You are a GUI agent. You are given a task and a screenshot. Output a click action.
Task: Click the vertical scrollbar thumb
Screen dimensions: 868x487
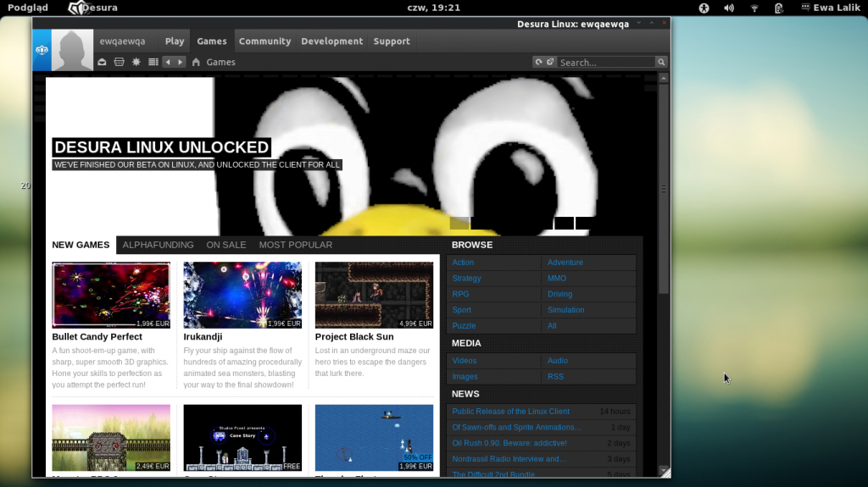[664, 189]
